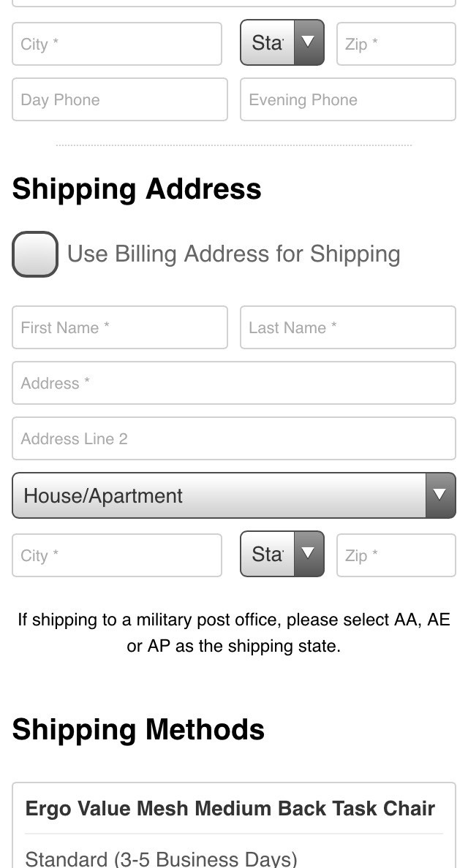
Task: Tick the Use Billing Address for Shipping checkbox
Action: [35, 254]
